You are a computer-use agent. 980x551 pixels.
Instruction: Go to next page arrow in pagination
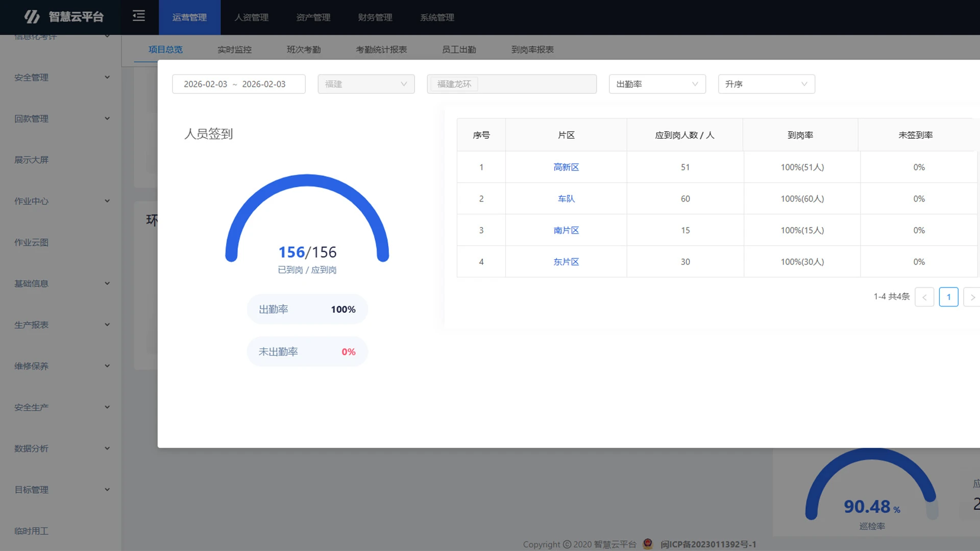click(x=972, y=297)
